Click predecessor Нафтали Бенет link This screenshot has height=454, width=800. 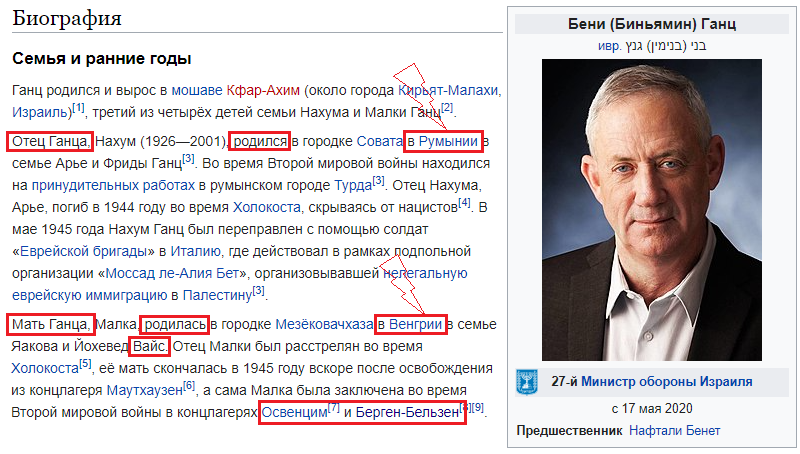(x=674, y=431)
